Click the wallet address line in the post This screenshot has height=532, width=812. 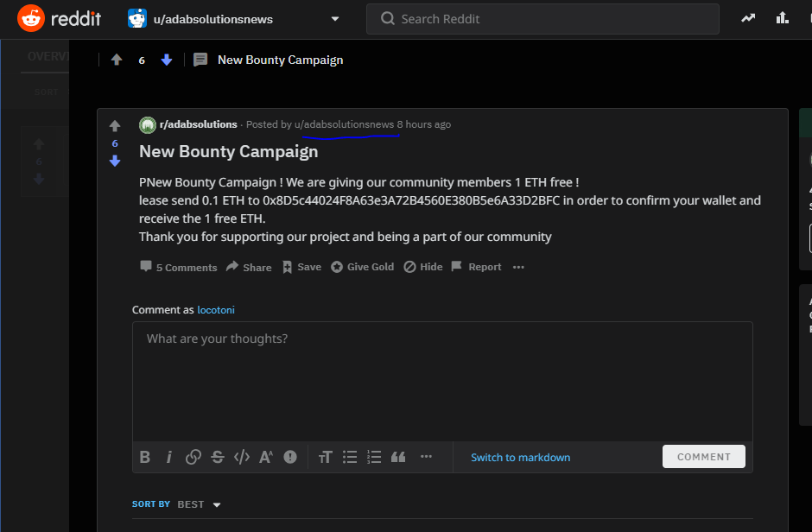point(449,200)
